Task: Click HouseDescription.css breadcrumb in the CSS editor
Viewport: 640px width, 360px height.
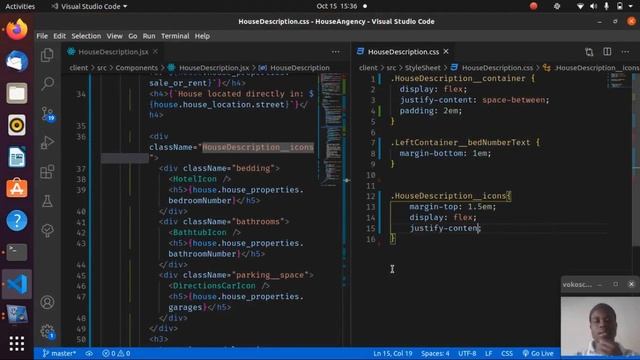Action: (x=497, y=68)
